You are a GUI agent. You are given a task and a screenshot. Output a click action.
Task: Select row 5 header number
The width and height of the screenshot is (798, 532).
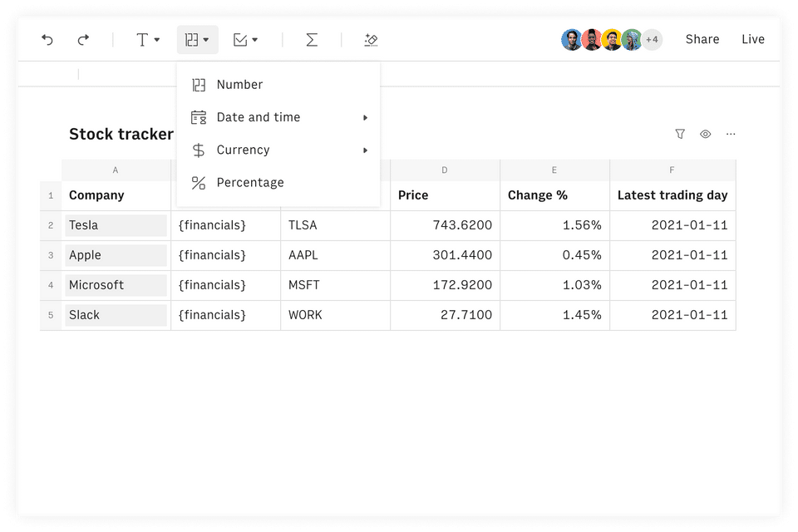click(51, 315)
